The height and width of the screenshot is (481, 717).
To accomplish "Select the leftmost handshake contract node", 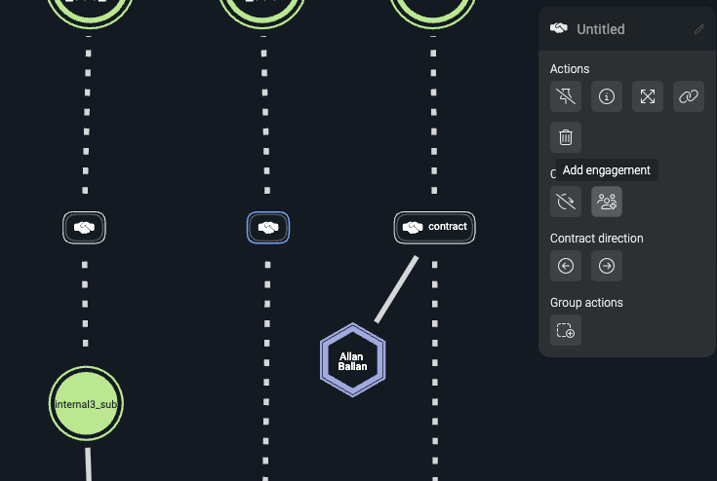I will point(85,228).
